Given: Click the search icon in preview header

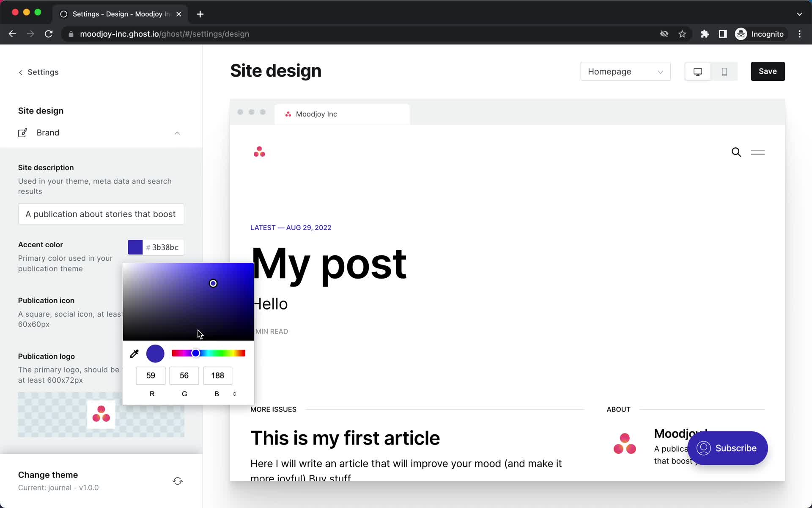Looking at the screenshot, I should pos(735,152).
